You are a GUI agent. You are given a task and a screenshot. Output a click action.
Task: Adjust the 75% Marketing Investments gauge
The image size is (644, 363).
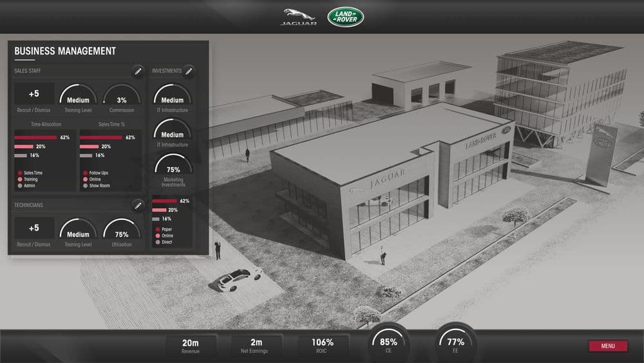[173, 164]
